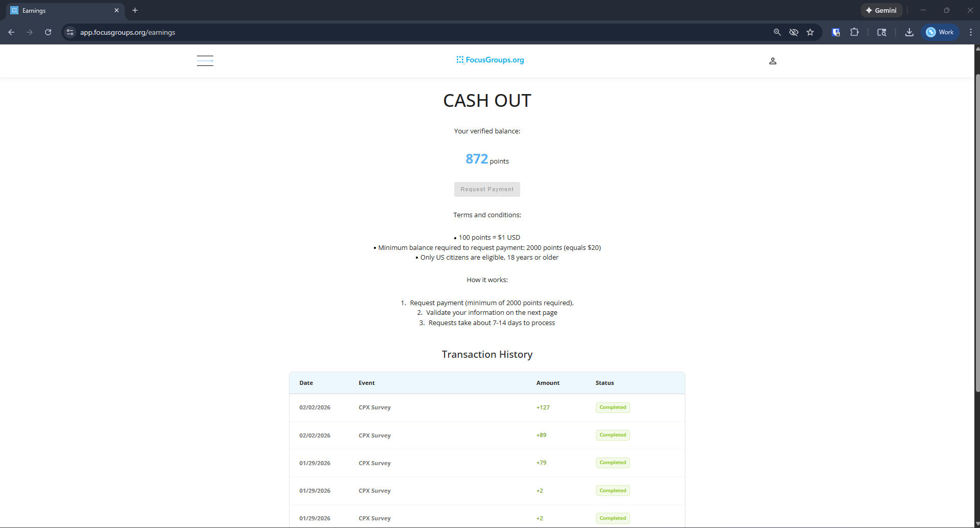View site information in address bar

(x=71, y=32)
